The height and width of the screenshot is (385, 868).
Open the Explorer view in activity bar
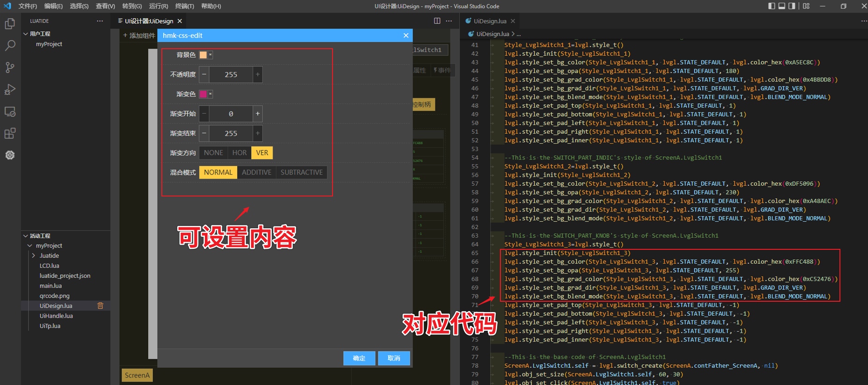pos(10,24)
